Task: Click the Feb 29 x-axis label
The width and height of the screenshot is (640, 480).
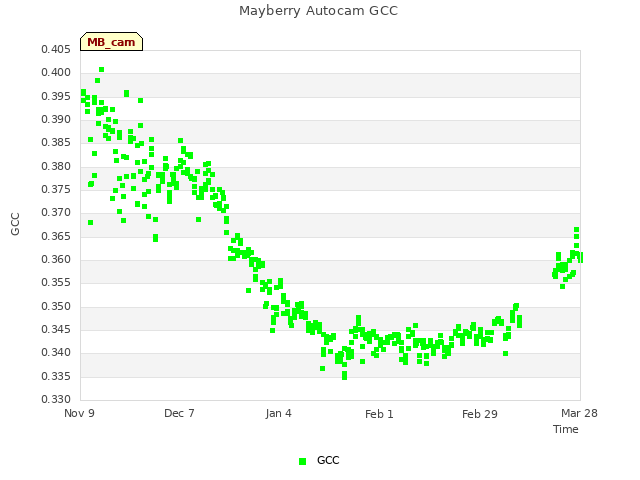Action: (x=480, y=414)
